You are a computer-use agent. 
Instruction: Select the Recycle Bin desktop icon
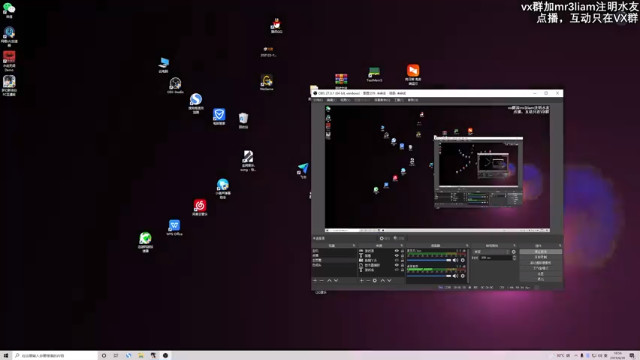(243, 120)
